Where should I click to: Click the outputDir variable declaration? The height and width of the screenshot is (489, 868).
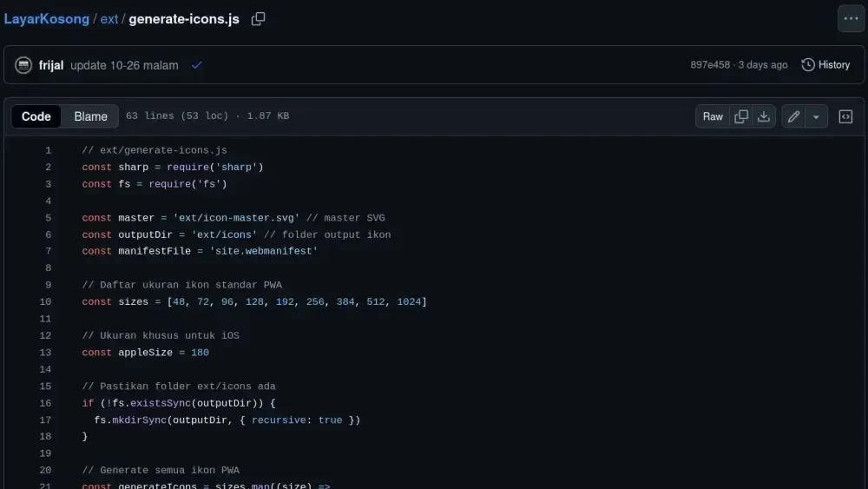click(145, 235)
